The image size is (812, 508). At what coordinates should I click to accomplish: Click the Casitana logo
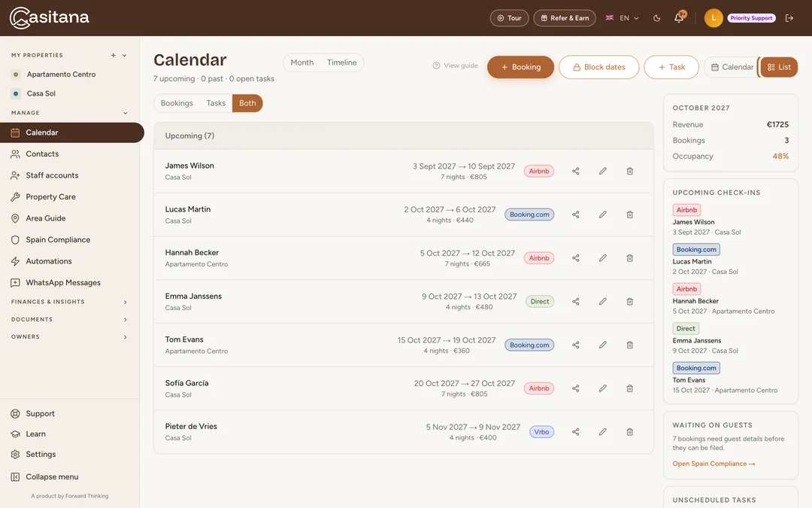[x=49, y=18]
